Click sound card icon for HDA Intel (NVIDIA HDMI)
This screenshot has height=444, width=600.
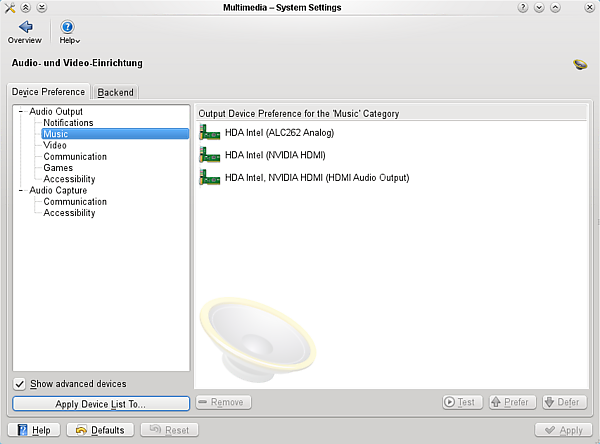pyautogui.click(x=209, y=155)
